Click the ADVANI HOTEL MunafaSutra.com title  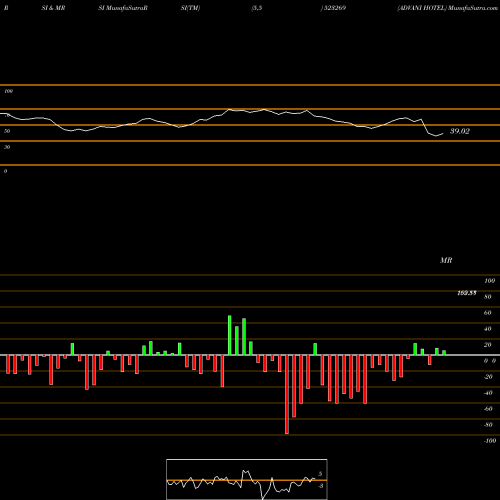coord(447,8)
